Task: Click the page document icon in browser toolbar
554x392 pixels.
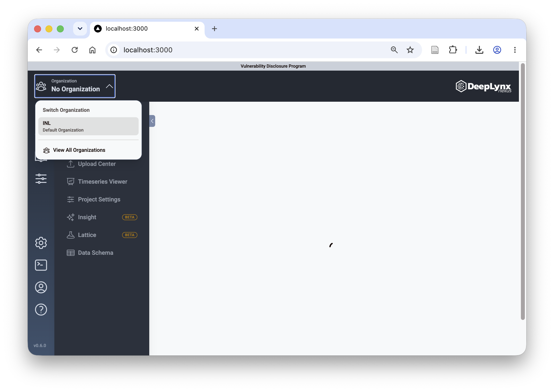Action: click(435, 50)
